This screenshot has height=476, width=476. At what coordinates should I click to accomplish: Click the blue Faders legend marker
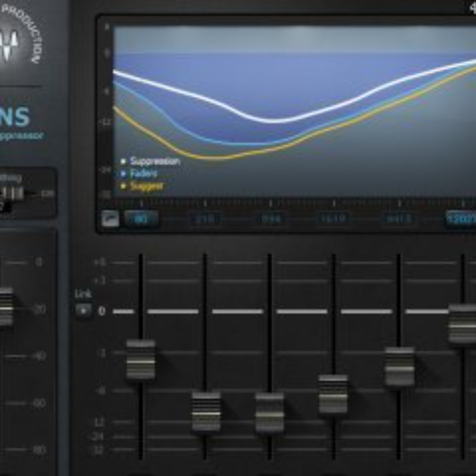click(123, 174)
